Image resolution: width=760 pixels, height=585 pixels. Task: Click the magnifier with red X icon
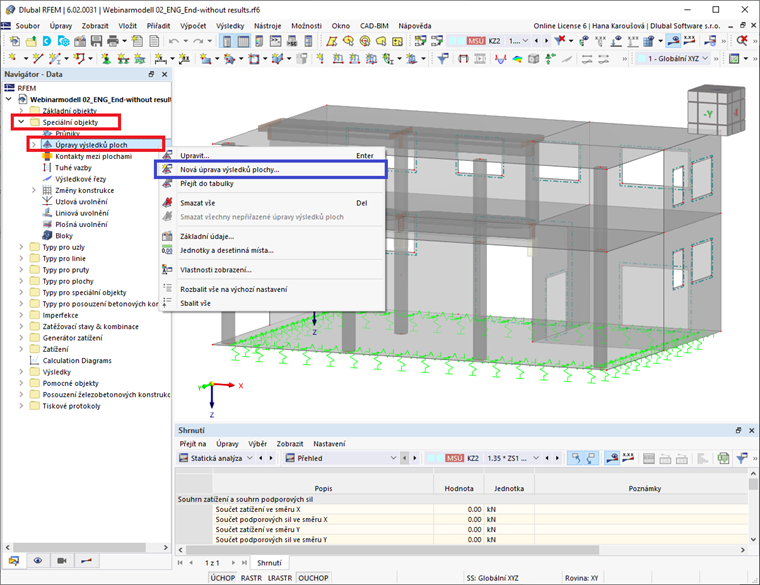pos(742,41)
